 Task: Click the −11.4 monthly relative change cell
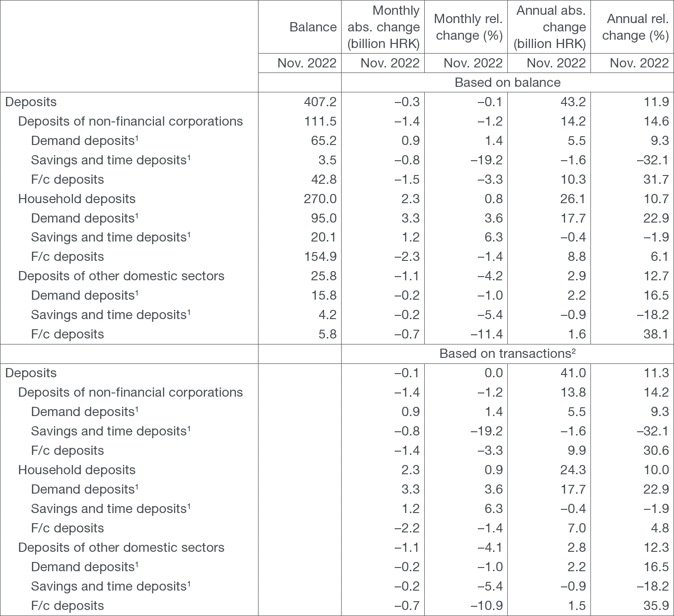pos(486,334)
